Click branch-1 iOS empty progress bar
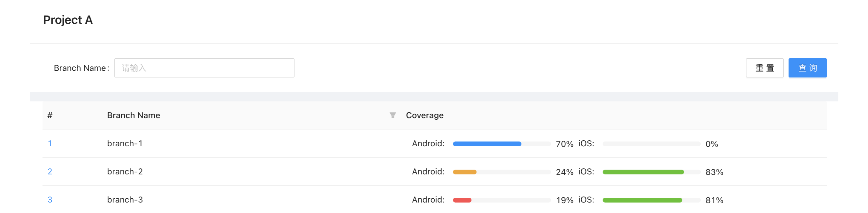 651,144
